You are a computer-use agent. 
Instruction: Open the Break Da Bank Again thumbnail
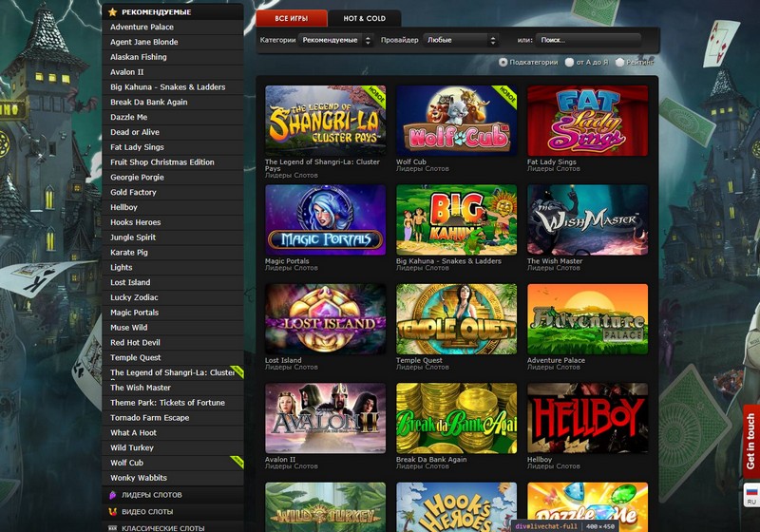tap(457, 418)
